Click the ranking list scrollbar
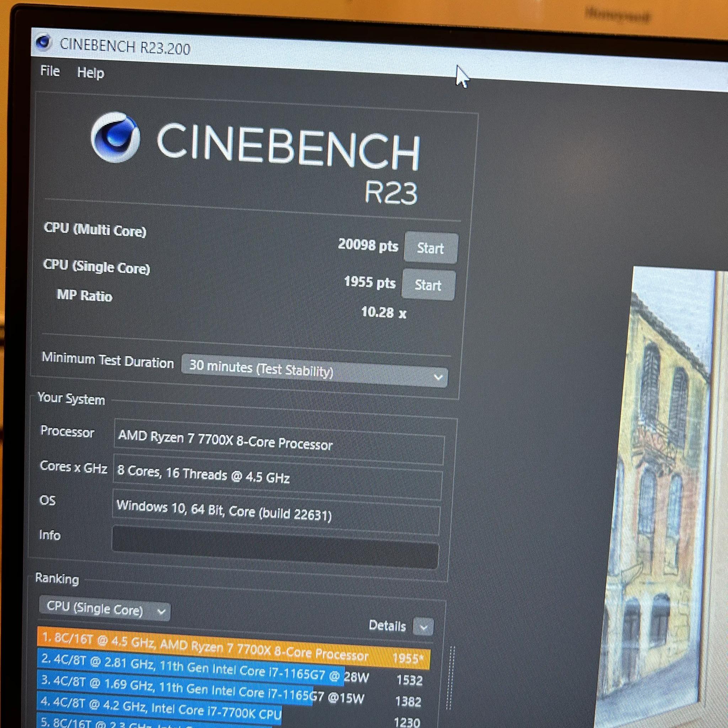Screen dimensions: 728x728 pyautogui.click(x=451, y=678)
